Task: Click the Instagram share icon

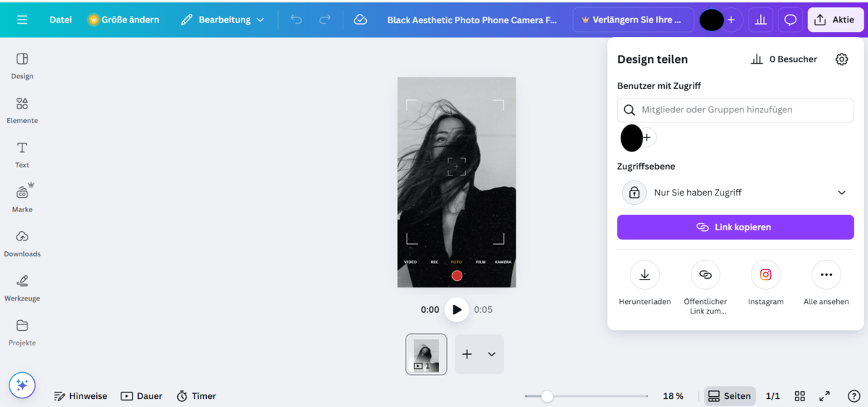Action: 765,275
